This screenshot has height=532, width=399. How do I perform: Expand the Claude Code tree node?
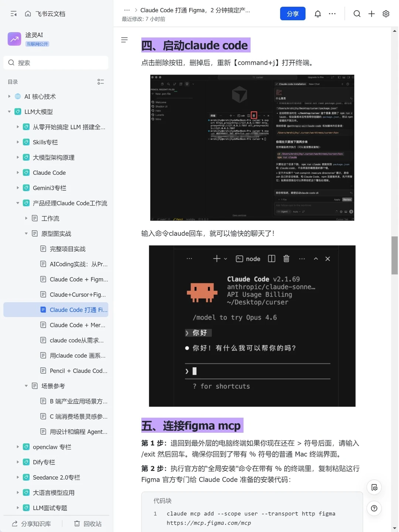(x=18, y=173)
